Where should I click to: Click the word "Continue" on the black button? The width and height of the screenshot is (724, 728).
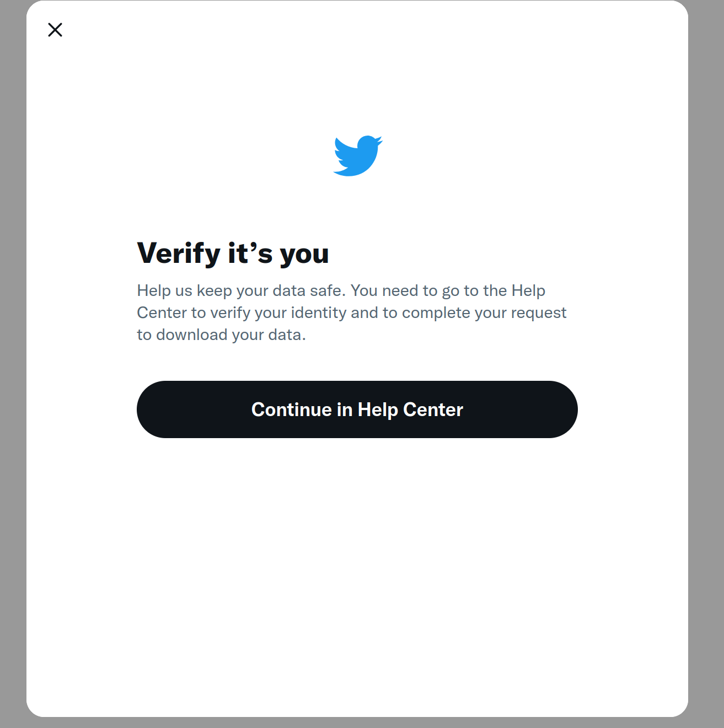(x=291, y=409)
